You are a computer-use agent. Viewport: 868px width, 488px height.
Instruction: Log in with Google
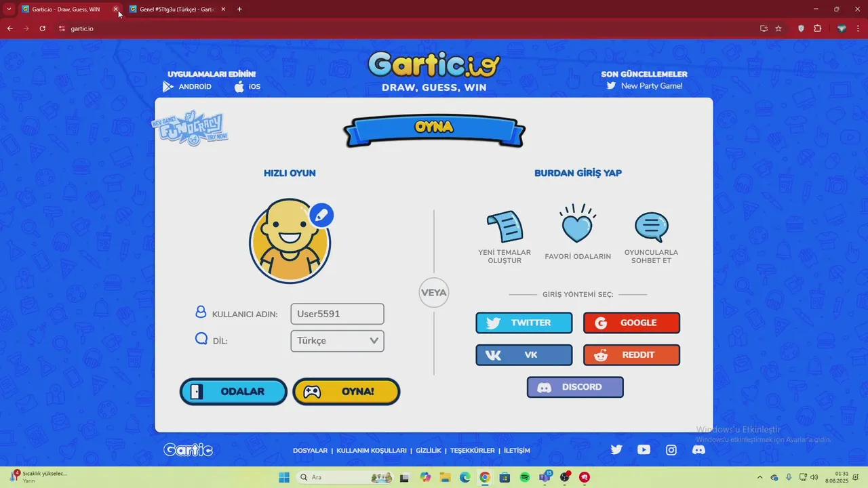pyautogui.click(x=631, y=323)
